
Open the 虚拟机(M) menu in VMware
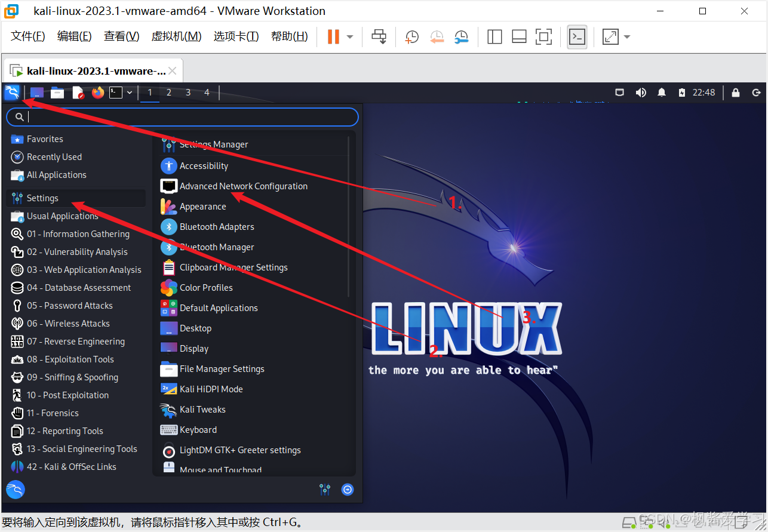177,36
